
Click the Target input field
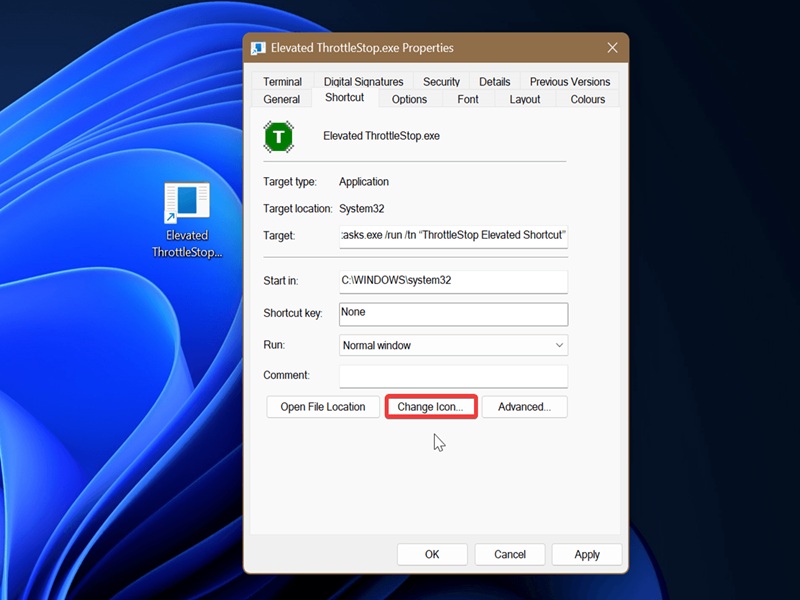[454, 236]
